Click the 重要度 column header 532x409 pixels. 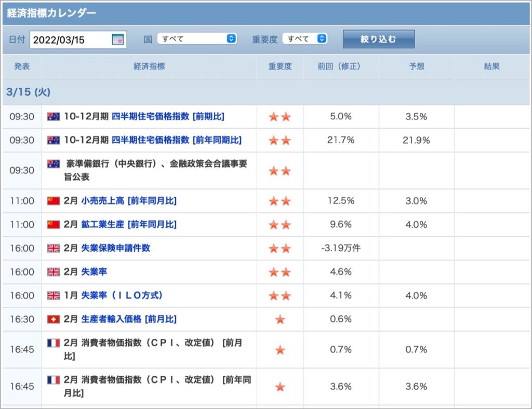pyautogui.click(x=280, y=66)
